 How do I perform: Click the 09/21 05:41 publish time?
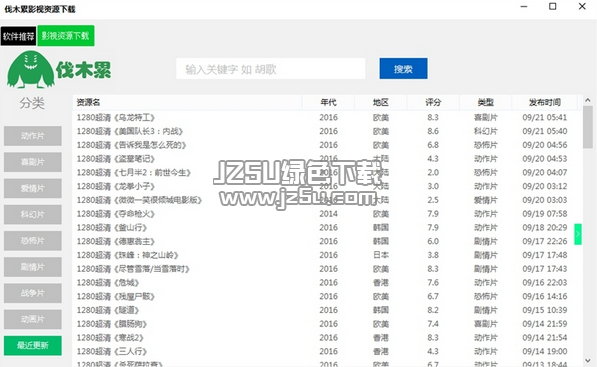tap(544, 118)
